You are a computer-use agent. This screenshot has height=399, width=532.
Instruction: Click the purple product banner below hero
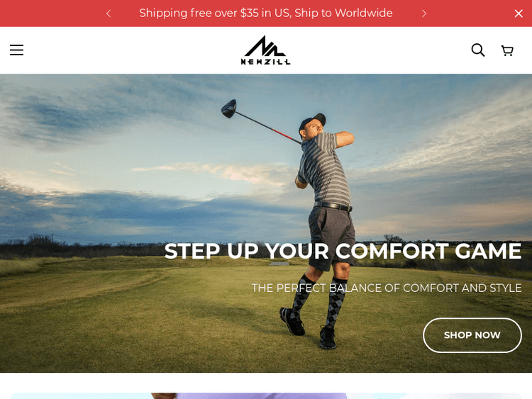pos(266,395)
